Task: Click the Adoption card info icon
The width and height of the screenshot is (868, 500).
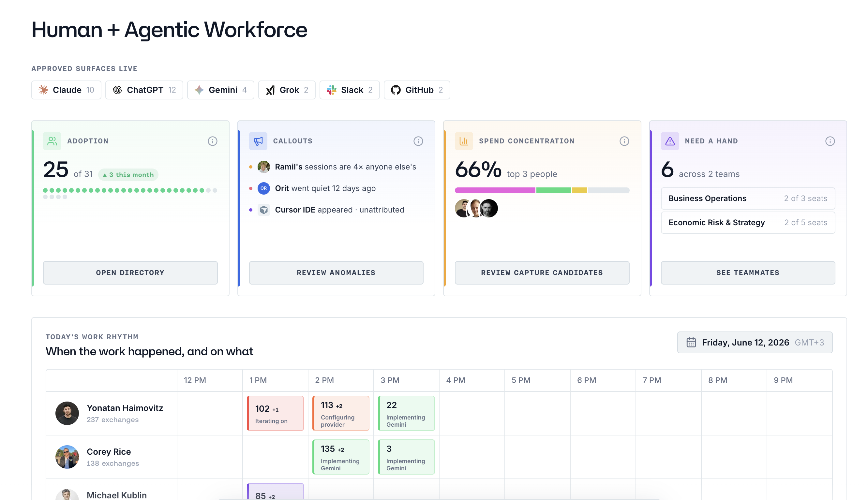Action: tap(212, 141)
